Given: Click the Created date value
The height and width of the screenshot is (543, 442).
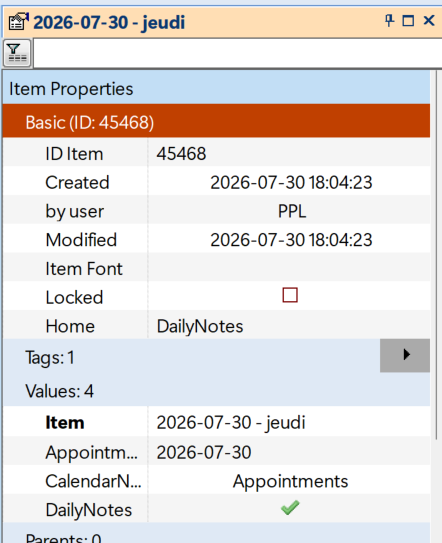Looking at the screenshot, I should [289, 182].
